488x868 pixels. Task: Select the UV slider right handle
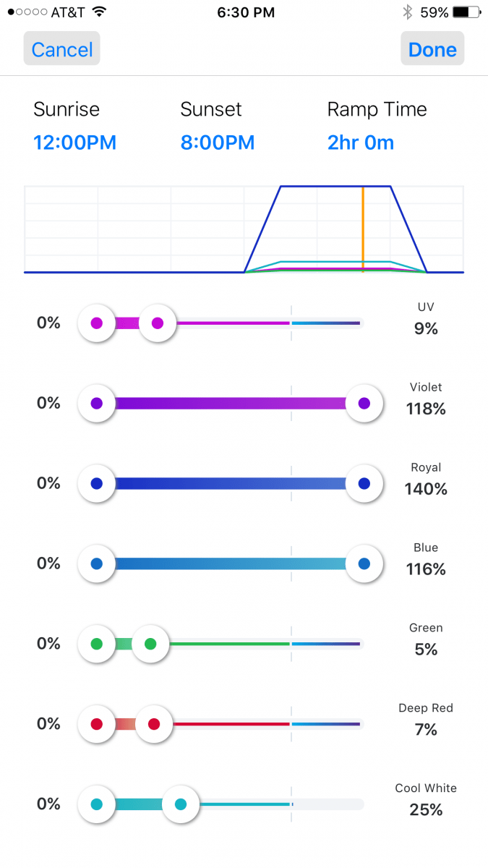tap(158, 323)
